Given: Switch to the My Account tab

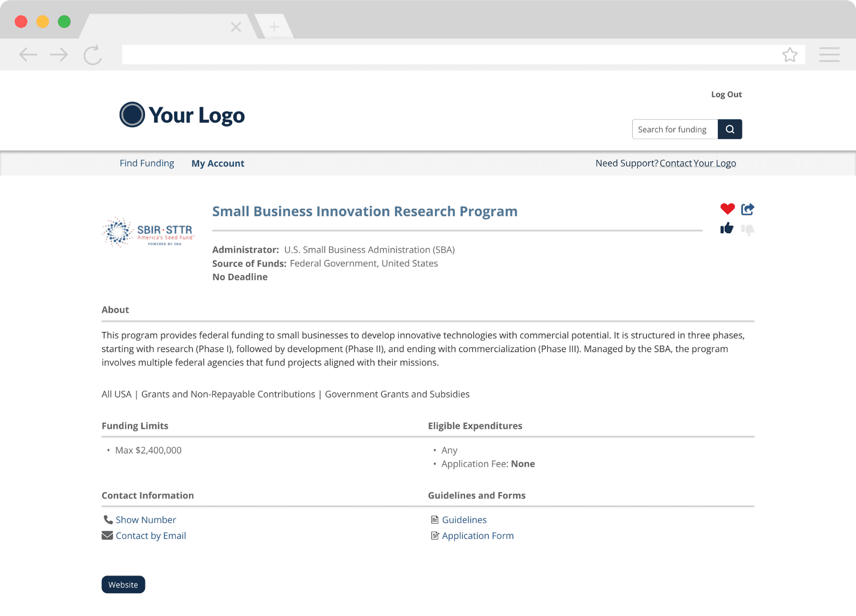Looking at the screenshot, I should click(217, 163).
